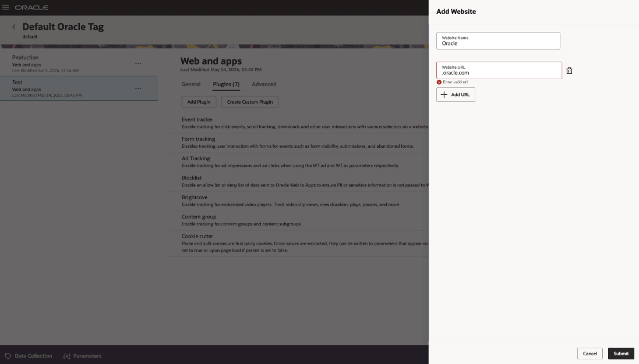Screen dimensions: 639x364
Task: Click the Website URL input field
Action: [499, 70]
